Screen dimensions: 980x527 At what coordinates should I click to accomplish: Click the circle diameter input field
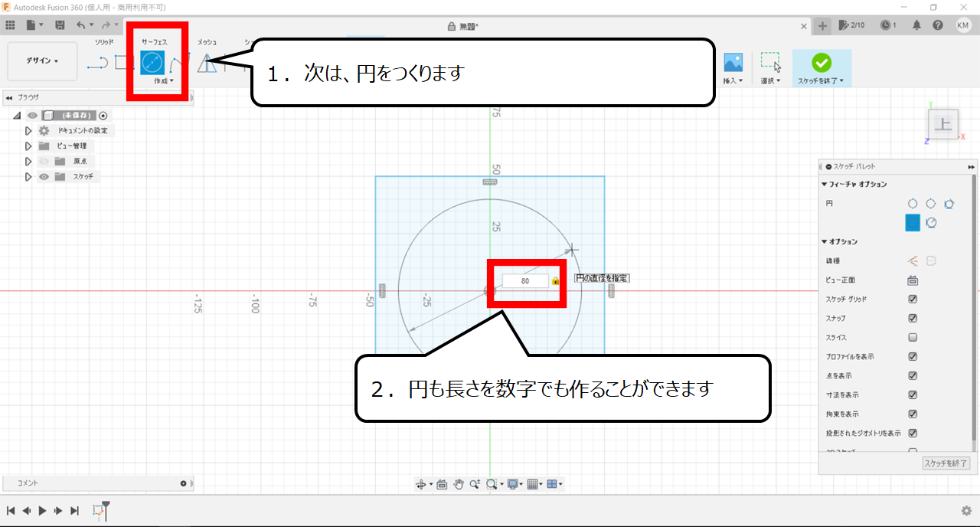point(525,281)
